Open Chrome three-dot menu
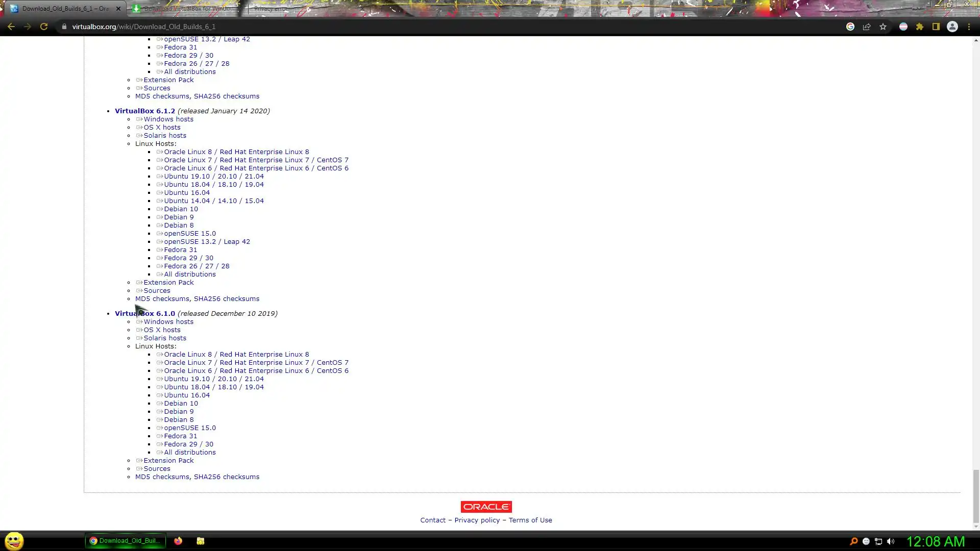Viewport: 980px width, 551px height. [969, 27]
